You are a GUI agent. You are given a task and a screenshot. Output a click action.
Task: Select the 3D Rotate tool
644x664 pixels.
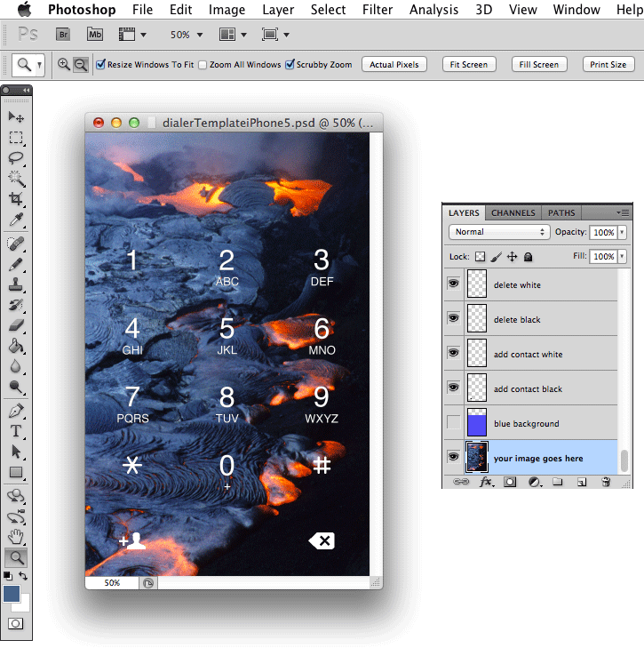(x=16, y=496)
